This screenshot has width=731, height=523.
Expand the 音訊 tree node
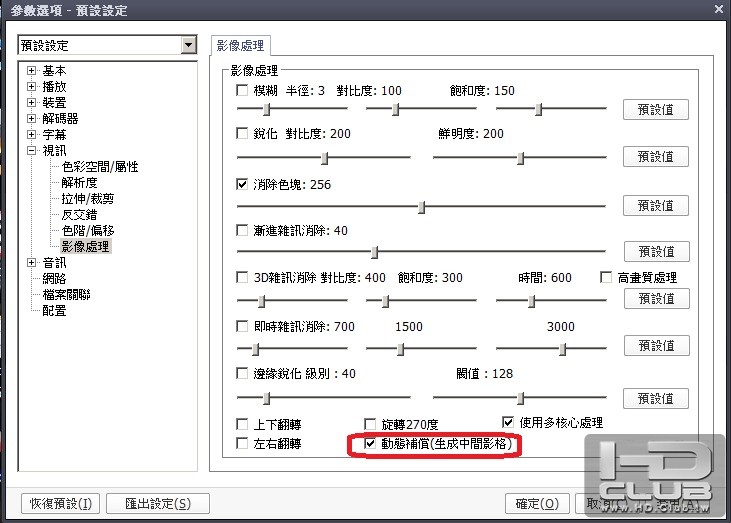pos(31,263)
